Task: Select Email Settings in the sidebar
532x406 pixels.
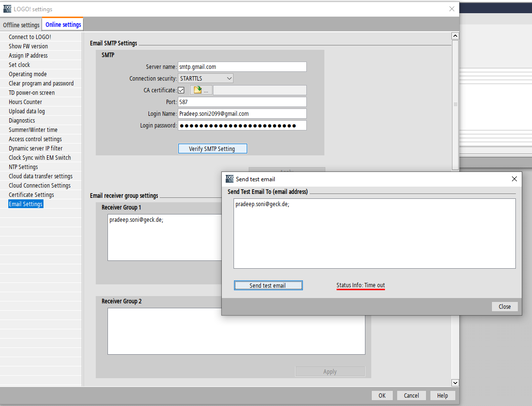Action: point(26,204)
